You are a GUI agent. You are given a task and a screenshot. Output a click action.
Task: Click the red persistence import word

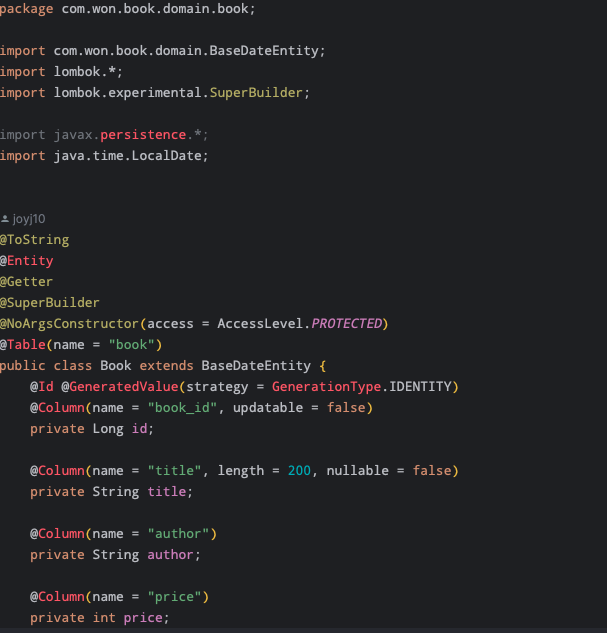[143, 135]
